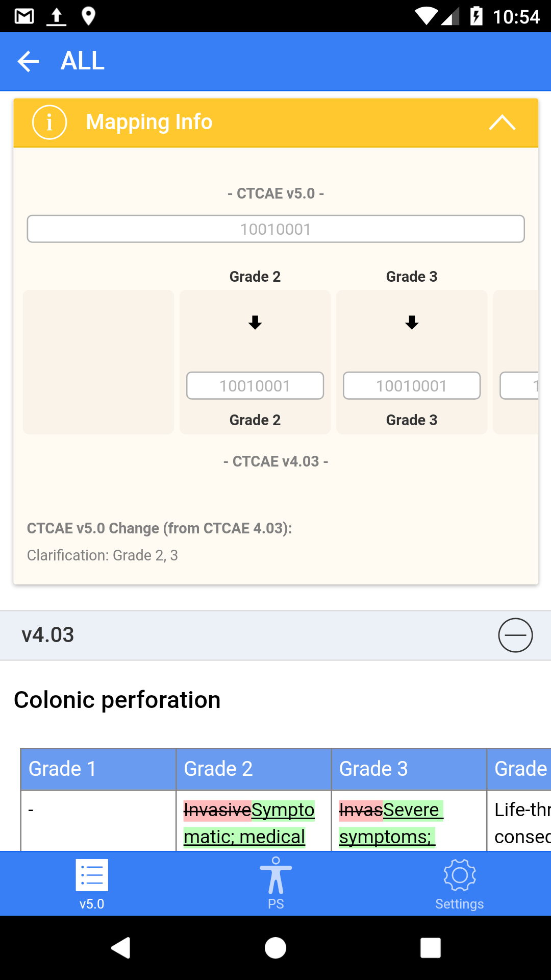Collapse the Mapping Info panel with the chevron
551x980 pixels.
coord(502,122)
